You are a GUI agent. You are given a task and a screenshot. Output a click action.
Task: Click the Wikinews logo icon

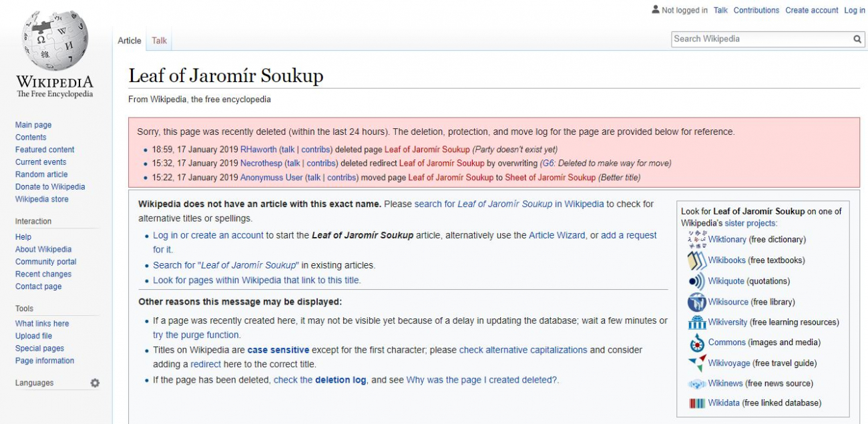697,384
